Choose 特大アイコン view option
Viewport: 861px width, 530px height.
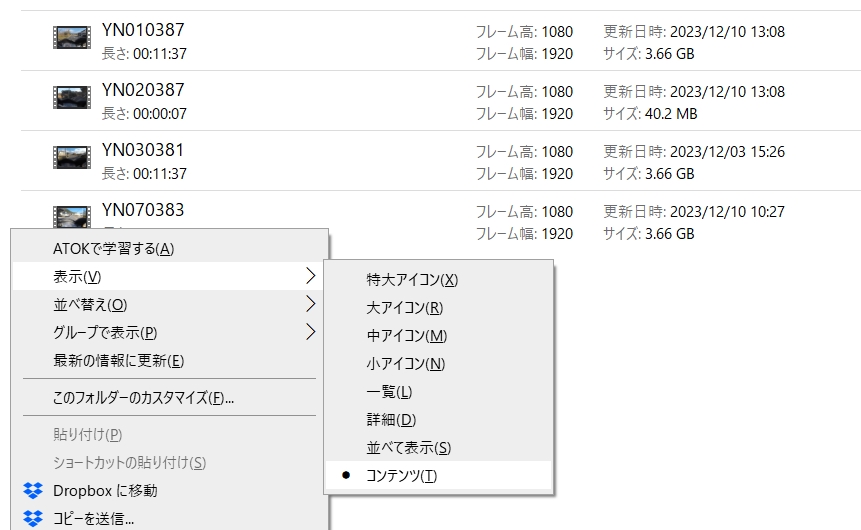click(x=412, y=280)
